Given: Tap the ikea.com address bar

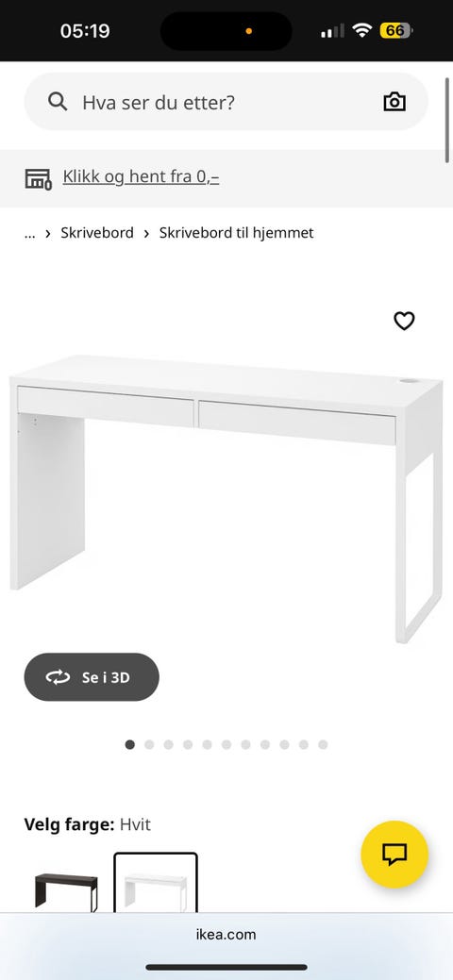Looking at the screenshot, I should [226, 935].
